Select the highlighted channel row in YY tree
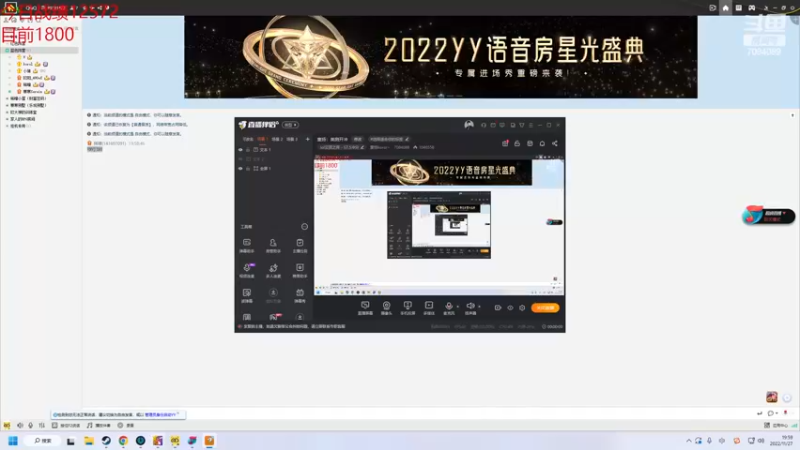The image size is (800, 450). click(41, 51)
